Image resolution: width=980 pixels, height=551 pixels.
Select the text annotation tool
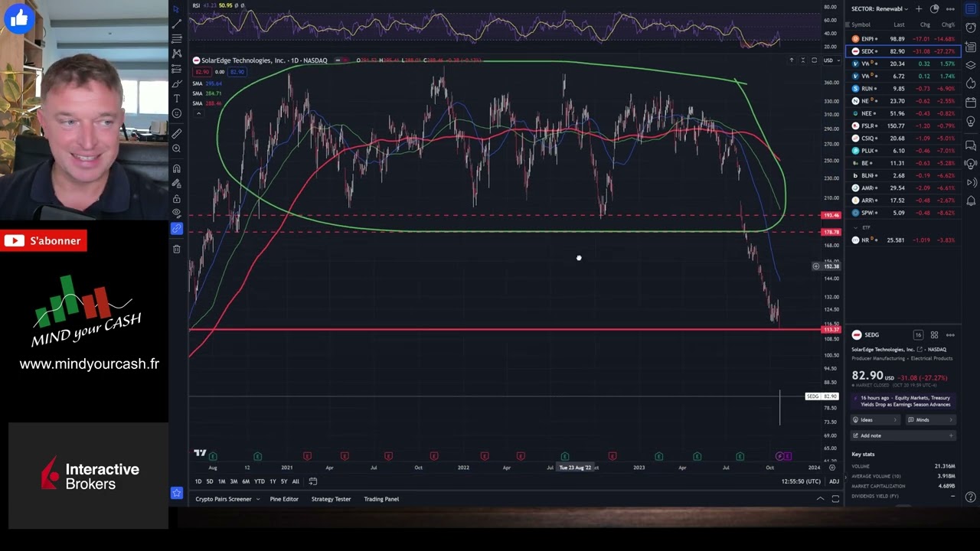(x=177, y=98)
